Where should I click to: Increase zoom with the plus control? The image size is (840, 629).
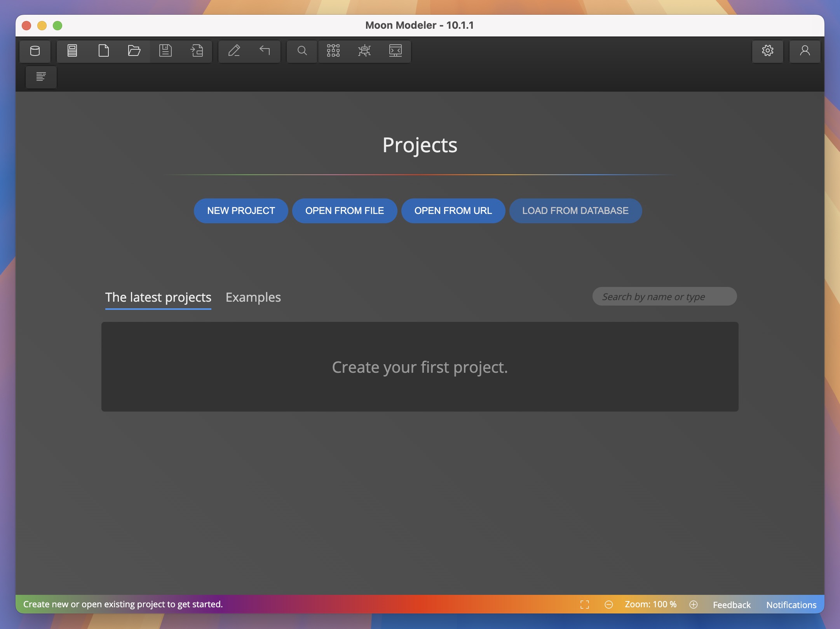(x=694, y=604)
